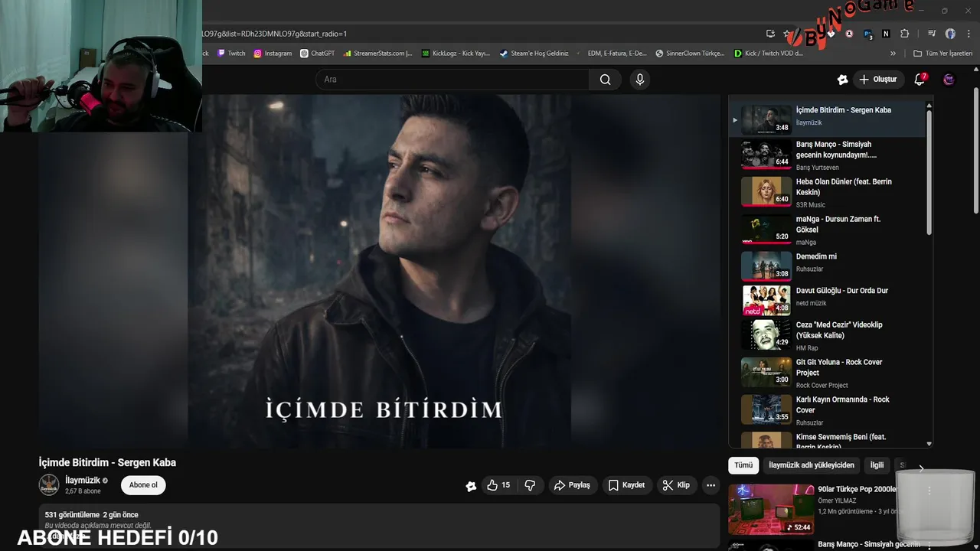Play maNga - Dursun Zaman ft. Göksel
This screenshot has height=551, width=980.
pos(827,230)
